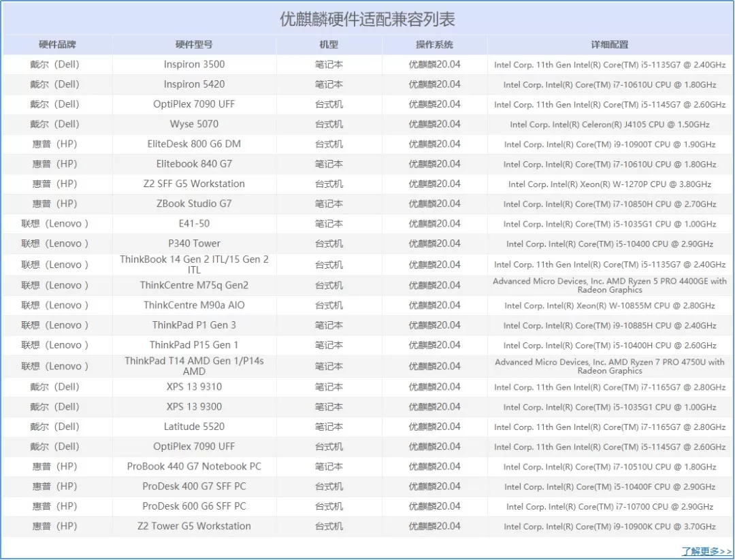Screen dimensions: 735x560
Task: Select the XPS 13 9300 cell
Action: click(194, 407)
